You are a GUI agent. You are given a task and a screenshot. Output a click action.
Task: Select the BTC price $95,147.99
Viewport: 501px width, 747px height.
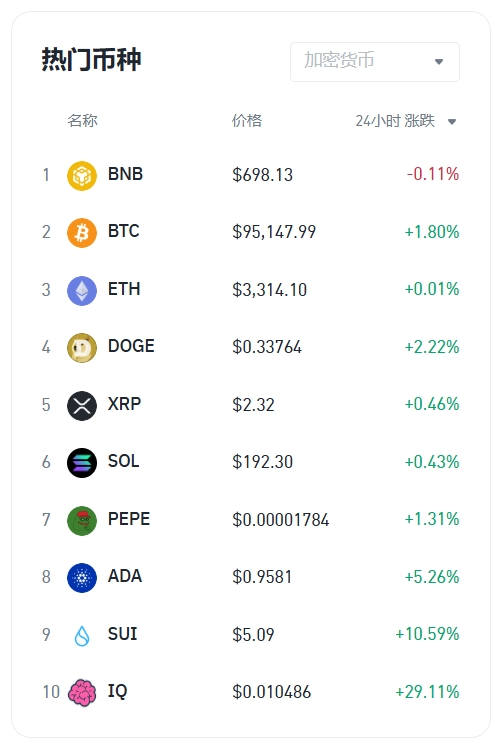[274, 232]
